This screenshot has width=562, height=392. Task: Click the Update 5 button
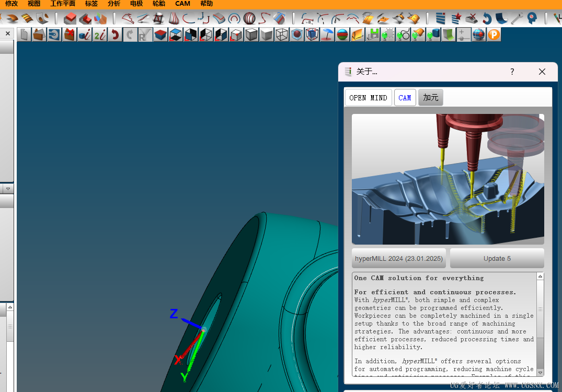(497, 258)
